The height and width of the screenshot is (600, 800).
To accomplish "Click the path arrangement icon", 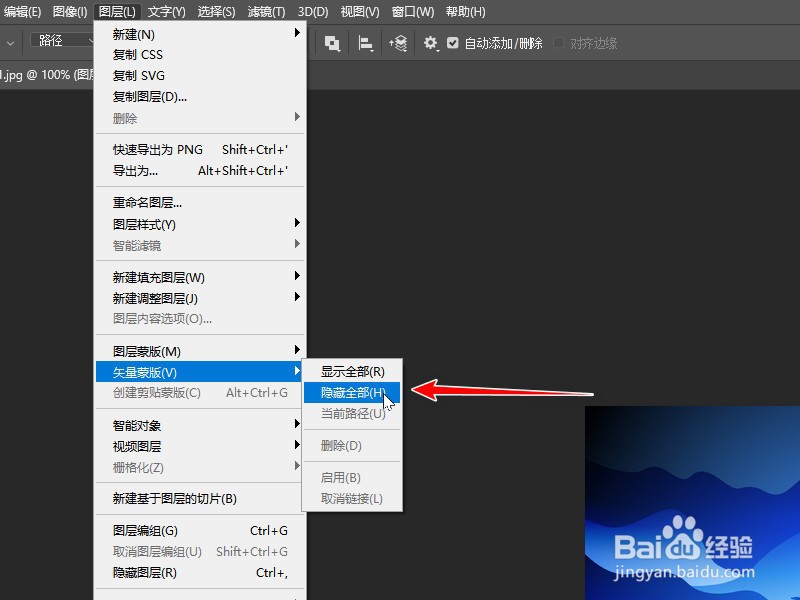I will [399, 44].
